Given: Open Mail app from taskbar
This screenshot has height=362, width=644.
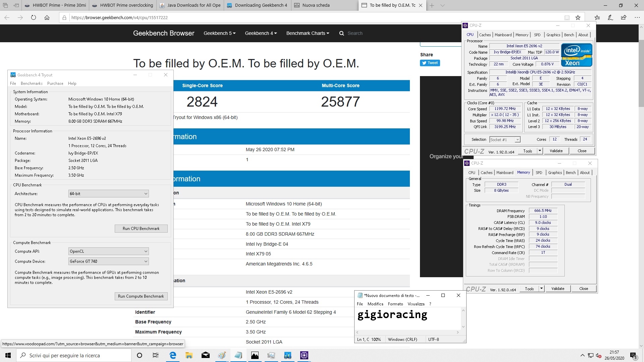Looking at the screenshot, I should click(206, 355).
